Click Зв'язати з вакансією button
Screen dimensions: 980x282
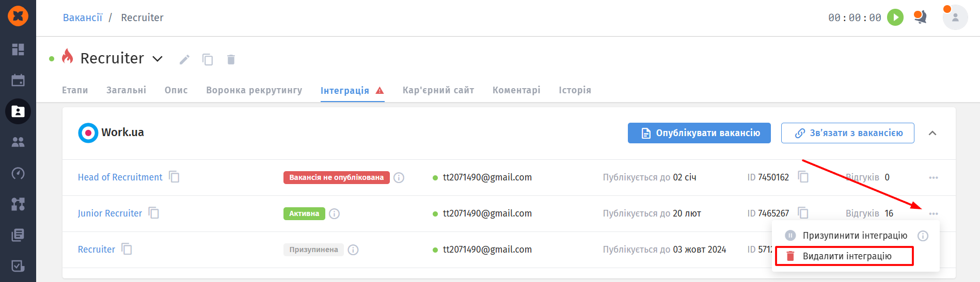[848, 133]
